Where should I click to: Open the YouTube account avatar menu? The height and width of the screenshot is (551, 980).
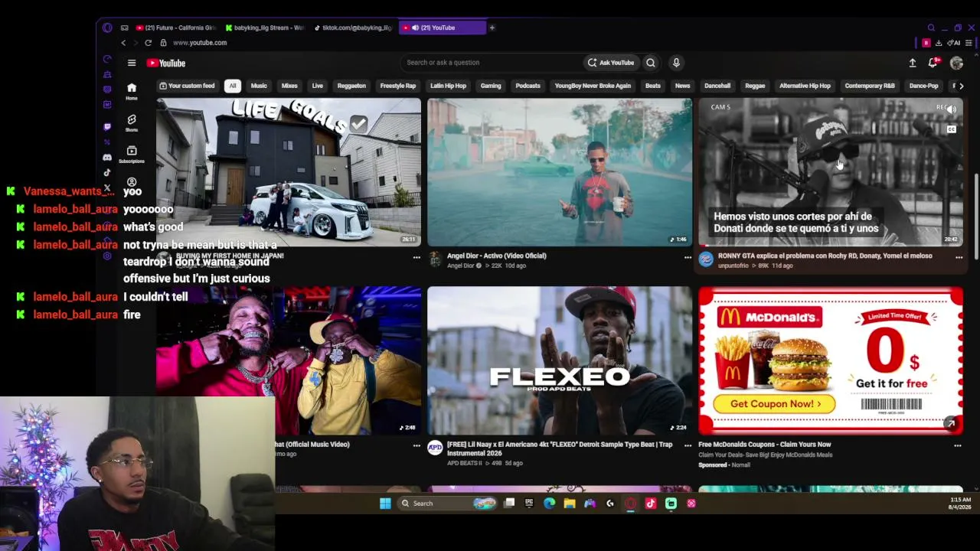[x=956, y=63]
